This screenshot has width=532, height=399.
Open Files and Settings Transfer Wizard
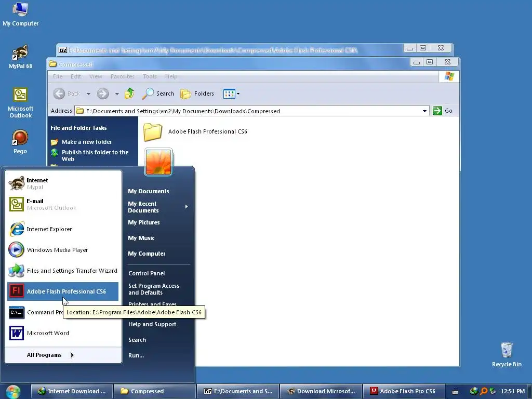(63, 270)
